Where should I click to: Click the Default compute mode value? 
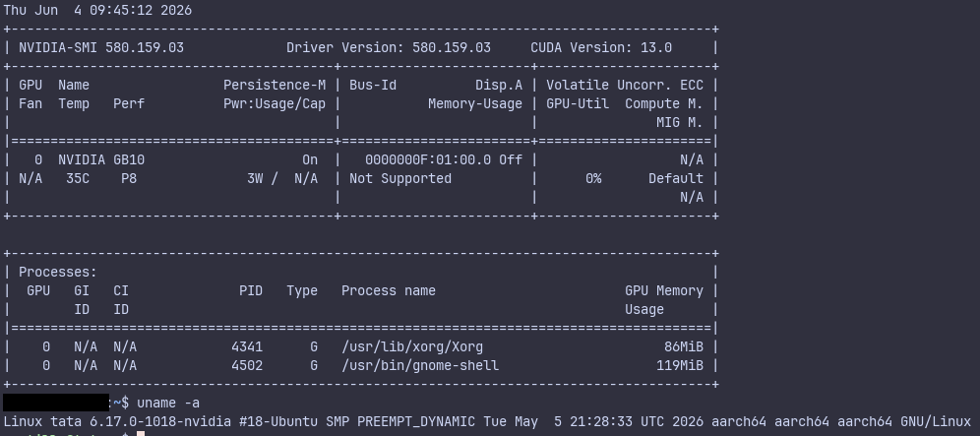click(x=676, y=179)
